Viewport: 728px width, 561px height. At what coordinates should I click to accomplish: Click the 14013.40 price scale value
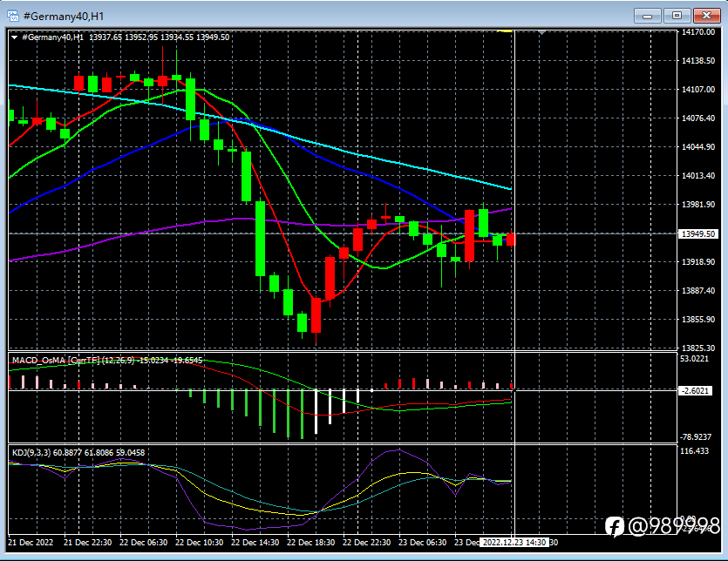(x=697, y=175)
